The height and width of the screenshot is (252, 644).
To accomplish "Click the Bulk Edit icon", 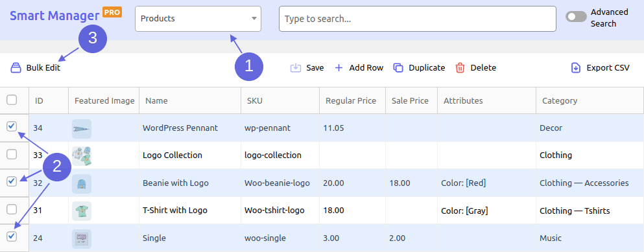I will coord(16,68).
